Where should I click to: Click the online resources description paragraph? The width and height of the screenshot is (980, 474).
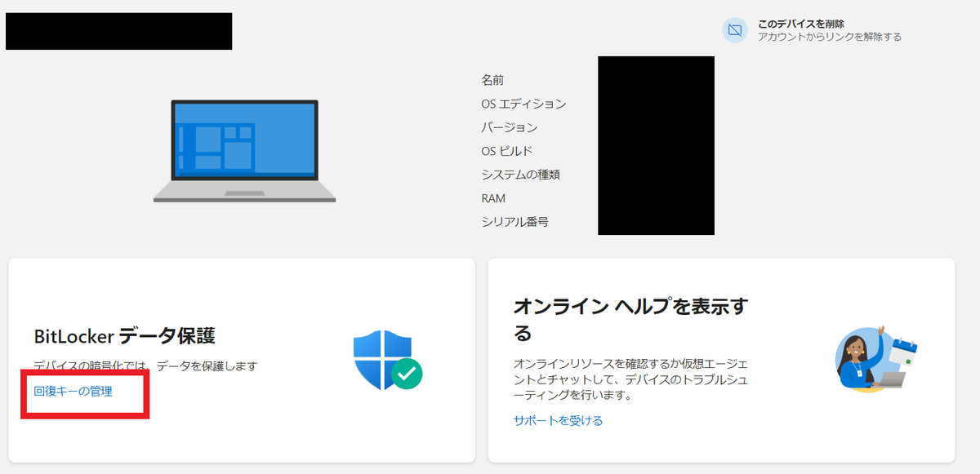(x=630, y=379)
